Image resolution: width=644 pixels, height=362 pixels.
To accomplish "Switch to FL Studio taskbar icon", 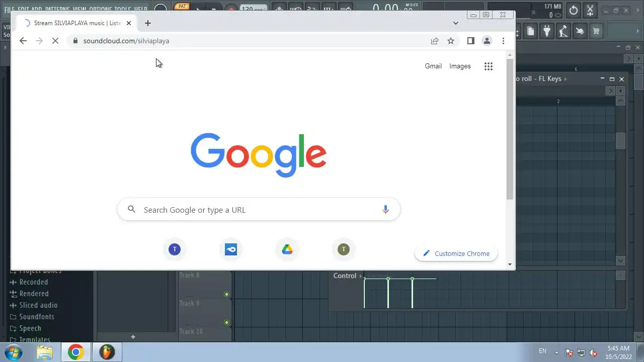I will click(x=107, y=352).
